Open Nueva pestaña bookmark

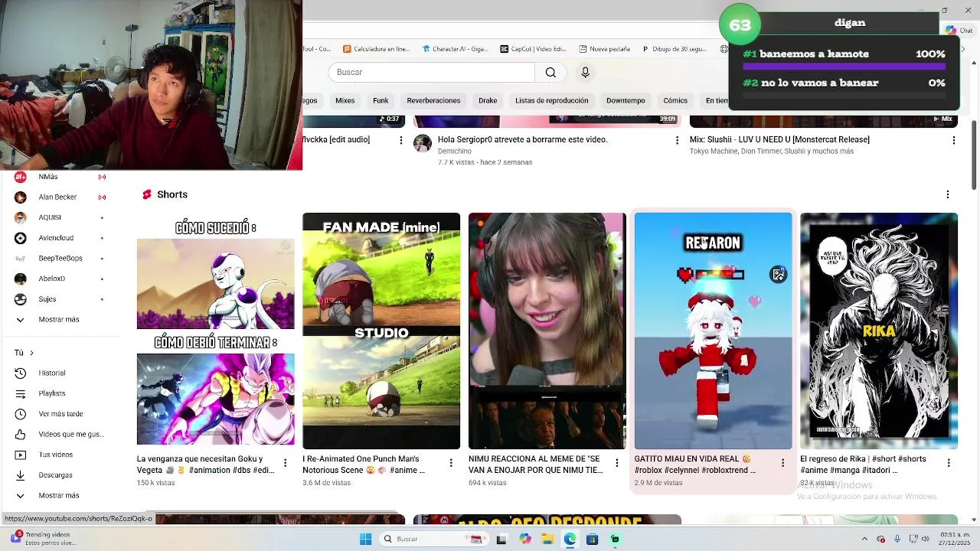tap(605, 49)
